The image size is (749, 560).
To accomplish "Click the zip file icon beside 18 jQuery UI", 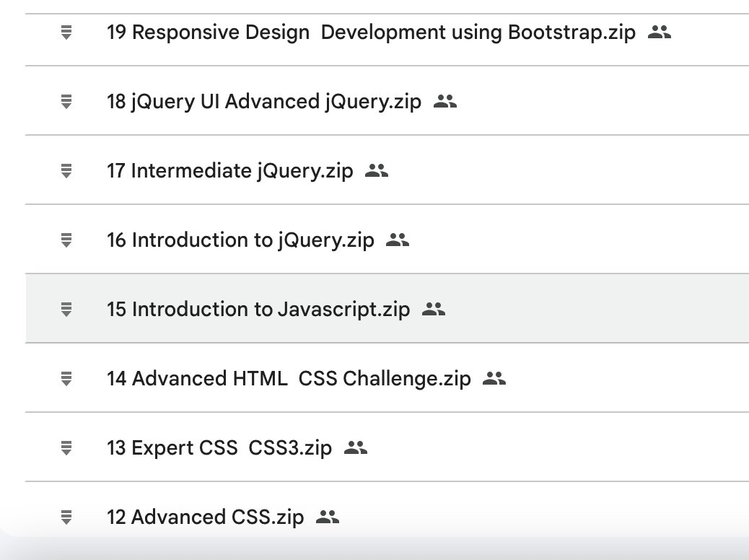I will tap(66, 101).
